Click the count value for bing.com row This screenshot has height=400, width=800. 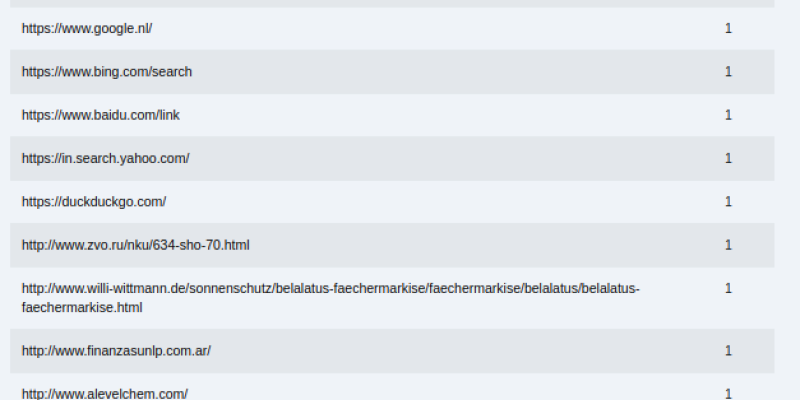click(x=728, y=72)
